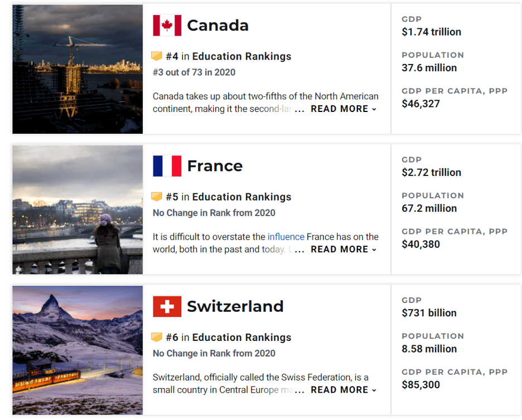
Task: Open the Canada country title link
Action: (x=217, y=26)
